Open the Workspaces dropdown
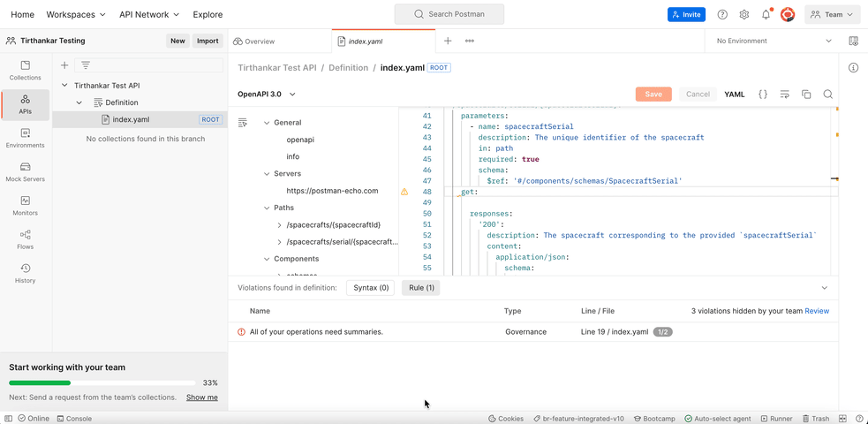The image size is (868, 424). tap(76, 15)
